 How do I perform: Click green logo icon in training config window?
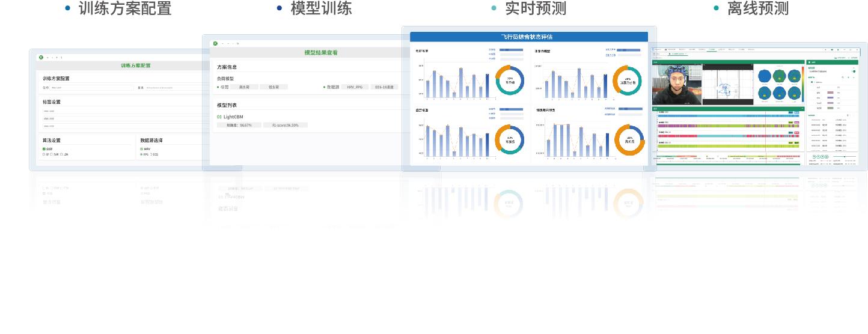pos(41,57)
